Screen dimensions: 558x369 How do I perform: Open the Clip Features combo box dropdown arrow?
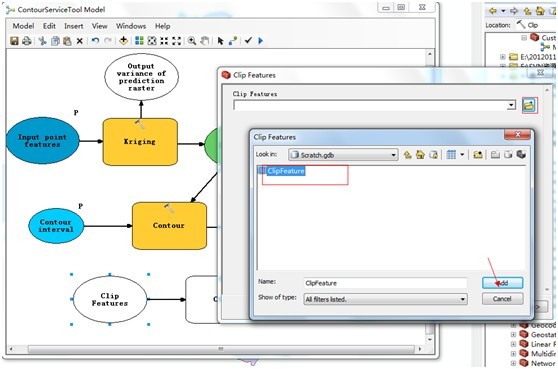point(511,105)
